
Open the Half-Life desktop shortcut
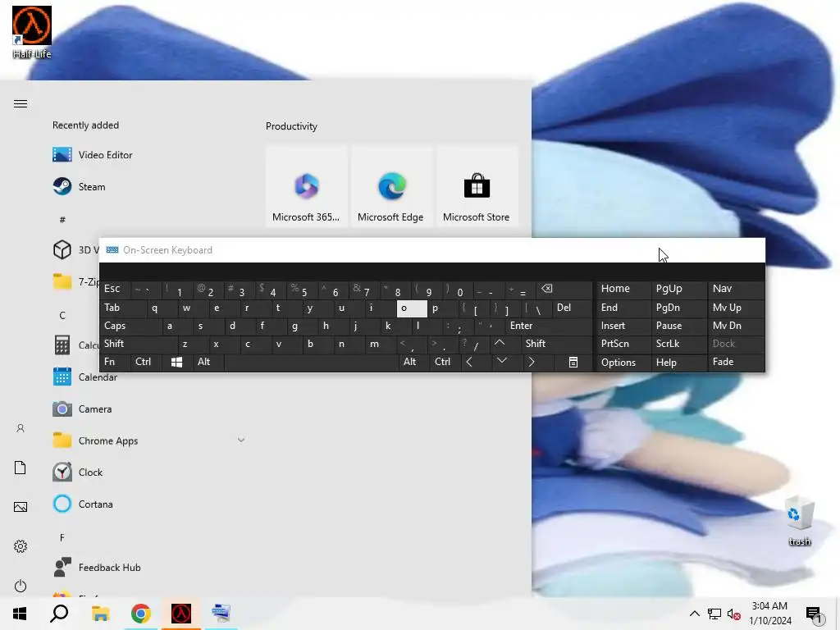point(32,32)
